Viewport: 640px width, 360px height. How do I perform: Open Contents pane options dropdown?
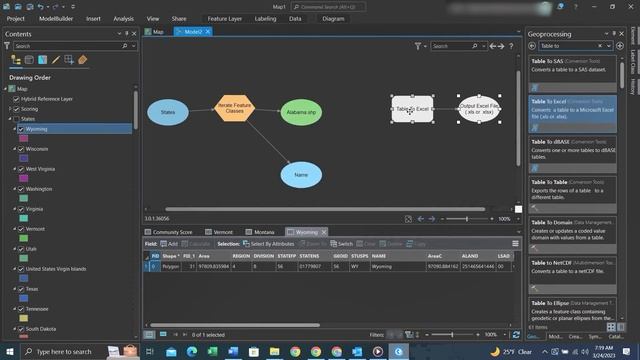coord(119,33)
